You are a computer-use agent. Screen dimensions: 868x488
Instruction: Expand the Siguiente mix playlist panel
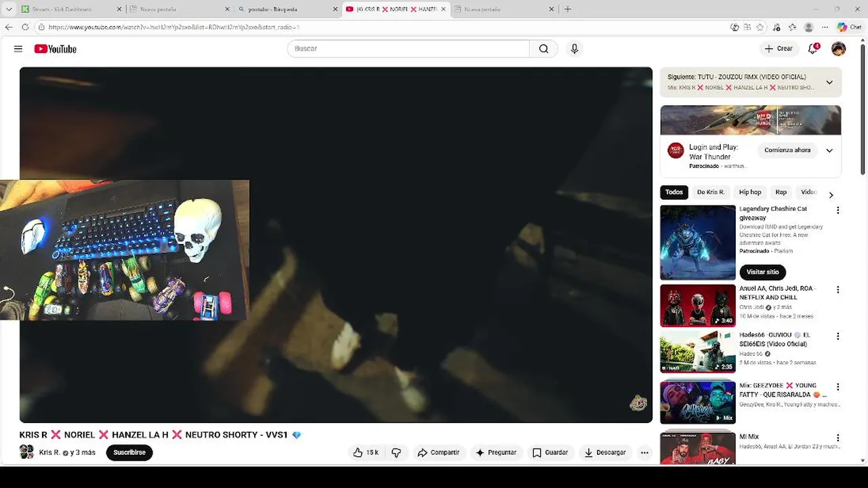[829, 83]
